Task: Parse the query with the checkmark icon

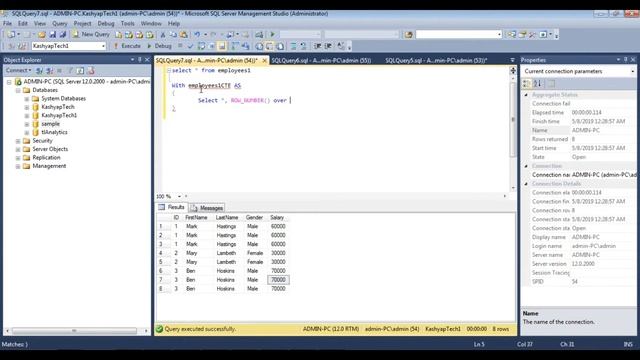Action: [190, 46]
